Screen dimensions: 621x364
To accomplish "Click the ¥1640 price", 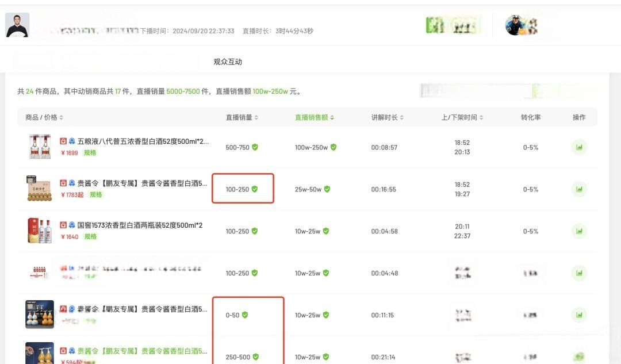I will [x=70, y=237].
